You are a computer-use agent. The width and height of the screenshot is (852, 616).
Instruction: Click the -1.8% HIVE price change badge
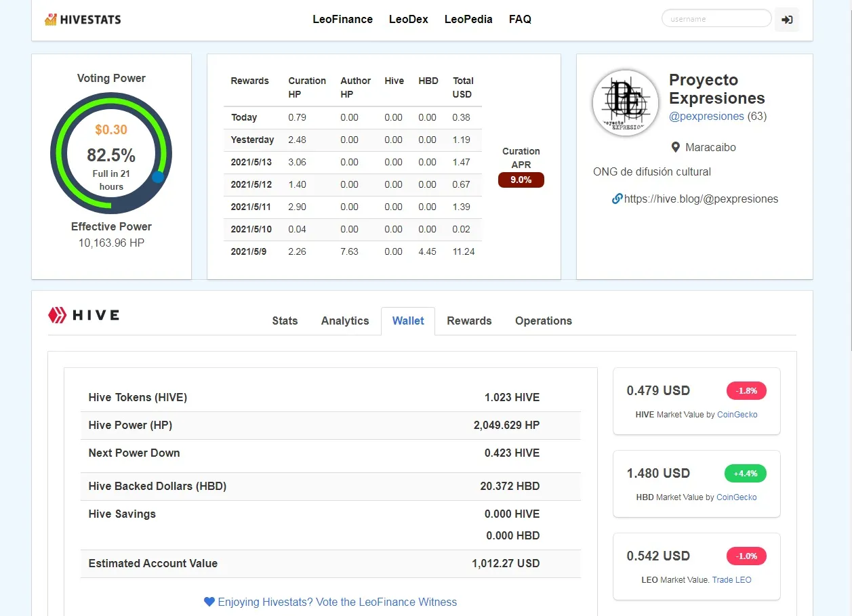coord(746,390)
